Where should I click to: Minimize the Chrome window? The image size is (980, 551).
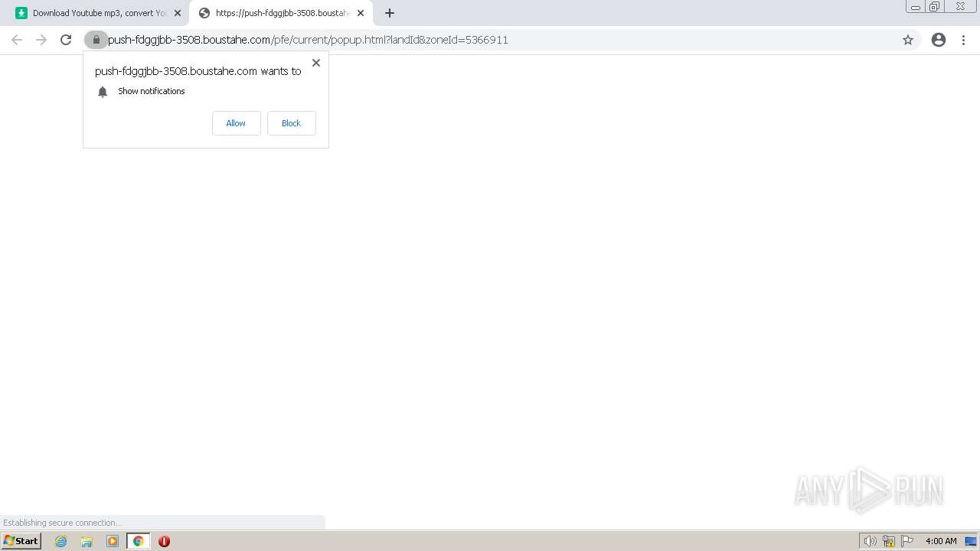pyautogui.click(x=916, y=7)
